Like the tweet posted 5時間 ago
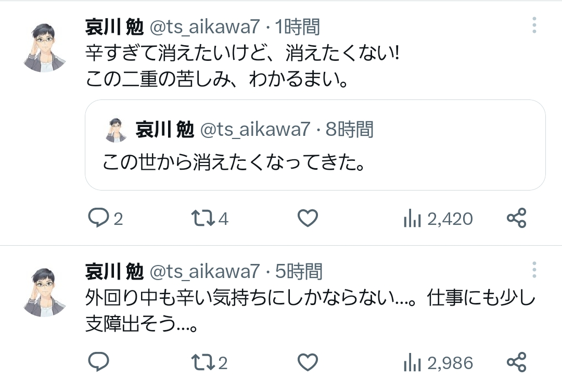Screen dimensions: 562x392 click(308, 362)
